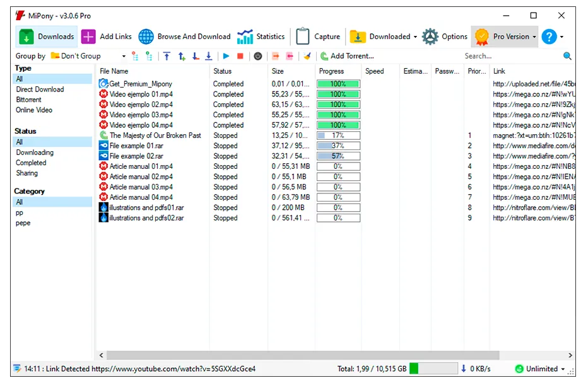Click the Mega icon of Article manual 04.mp4
The width and height of the screenshot is (588, 385).
click(103, 197)
